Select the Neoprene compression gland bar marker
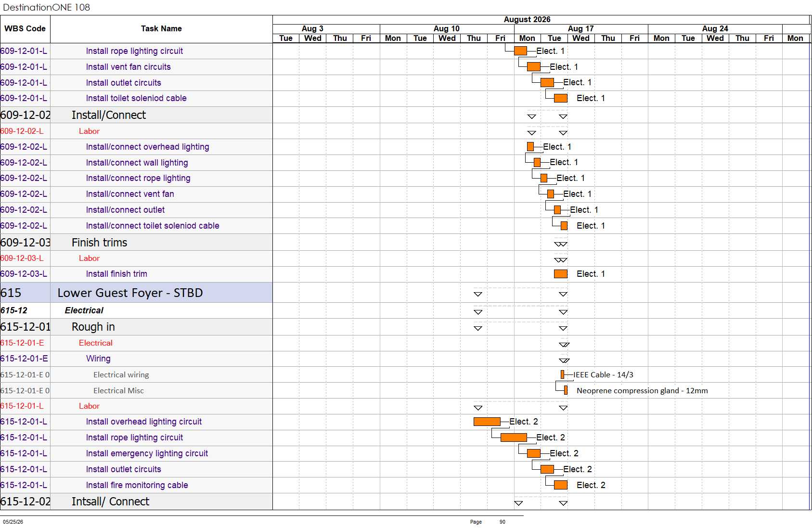This screenshot has height=528, width=812. tap(566, 390)
